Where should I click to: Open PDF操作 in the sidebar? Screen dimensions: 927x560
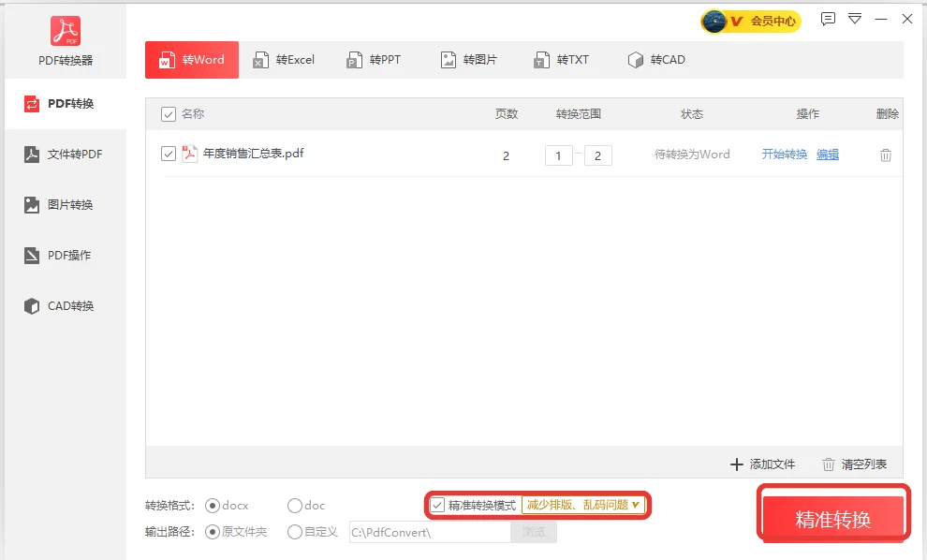[65, 256]
